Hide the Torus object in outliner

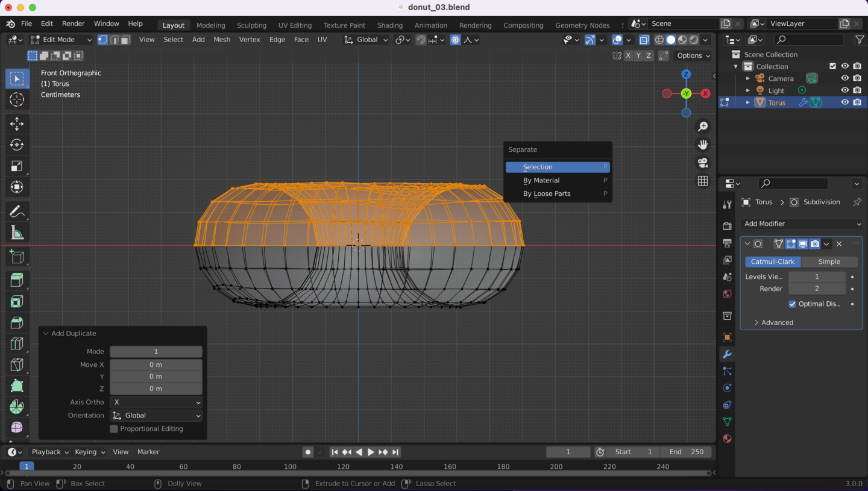click(845, 102)
